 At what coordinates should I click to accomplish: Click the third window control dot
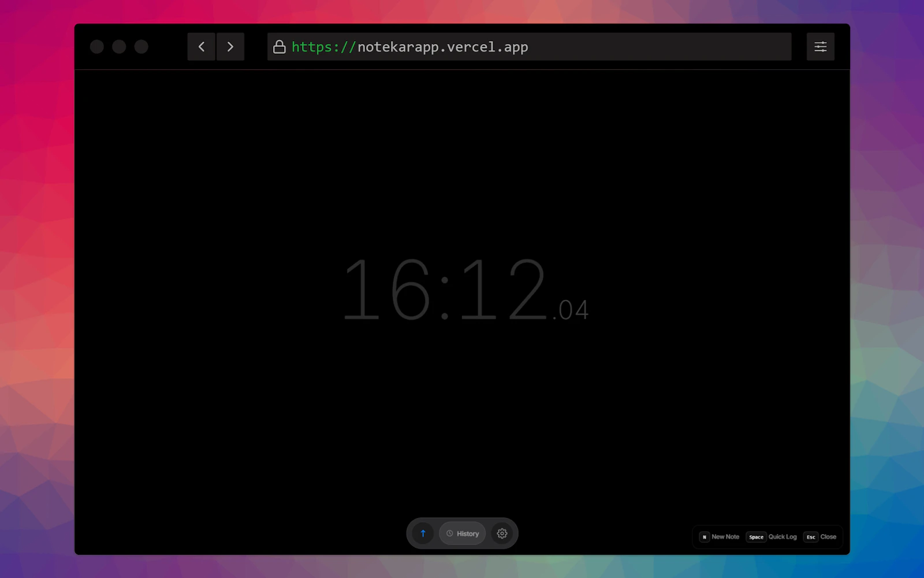pos(141,47)
